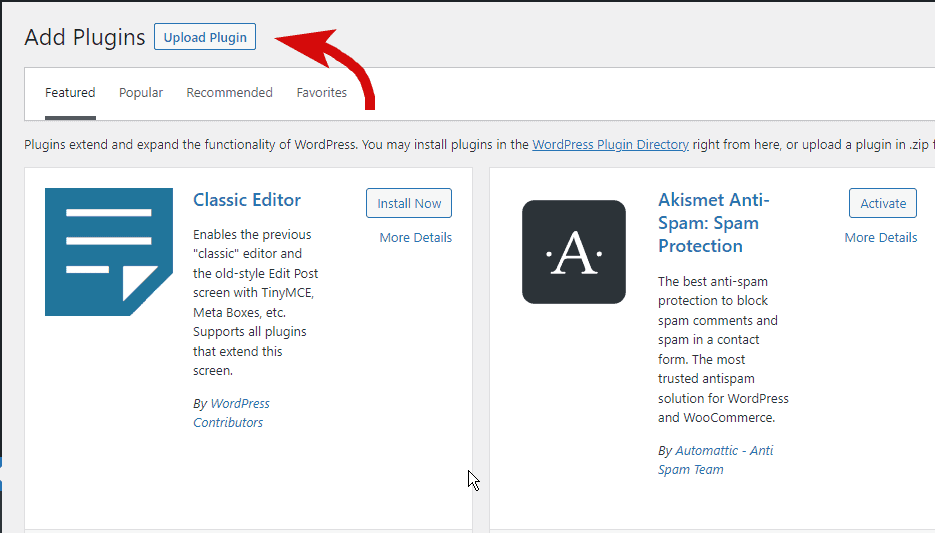This screenshot has height=533, width=935.
Task: Open the Popular plugins tab
Action: pos(141,93)
